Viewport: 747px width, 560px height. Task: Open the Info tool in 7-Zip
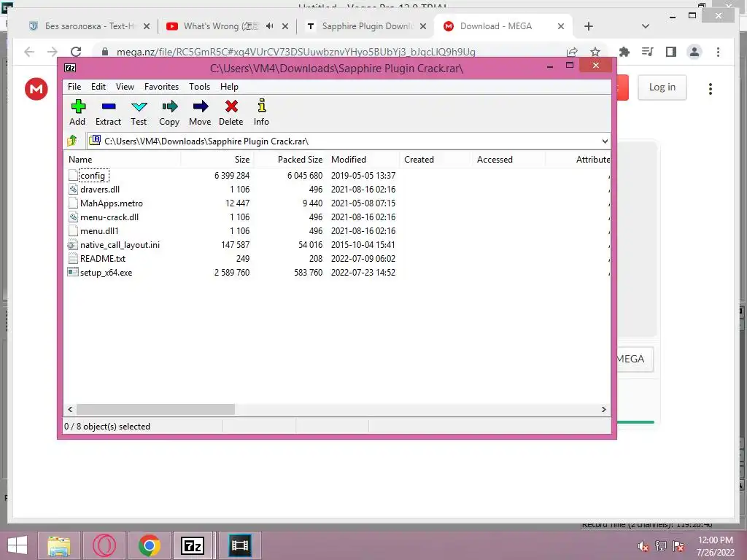[261, 112]
